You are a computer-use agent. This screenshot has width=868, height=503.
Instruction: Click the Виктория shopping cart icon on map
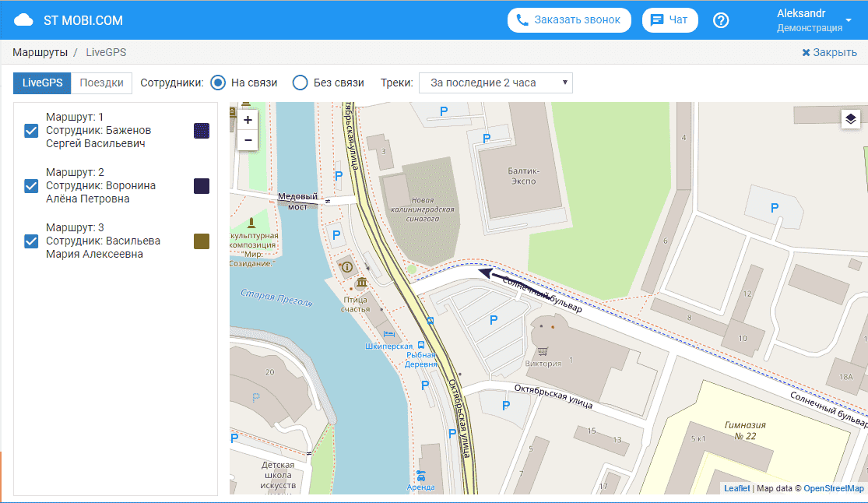(543, 351)
